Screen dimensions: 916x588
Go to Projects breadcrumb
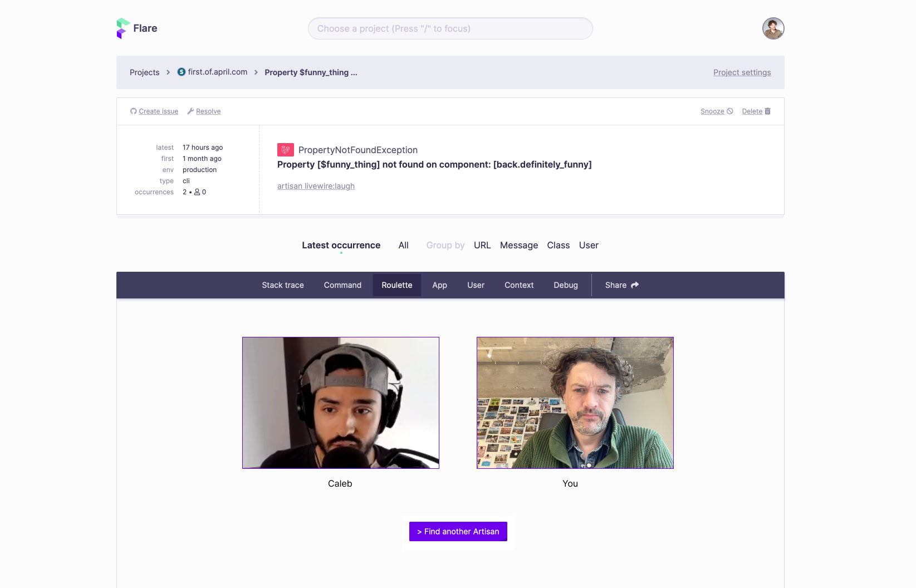pyautogui.click(x=144, y=72)
